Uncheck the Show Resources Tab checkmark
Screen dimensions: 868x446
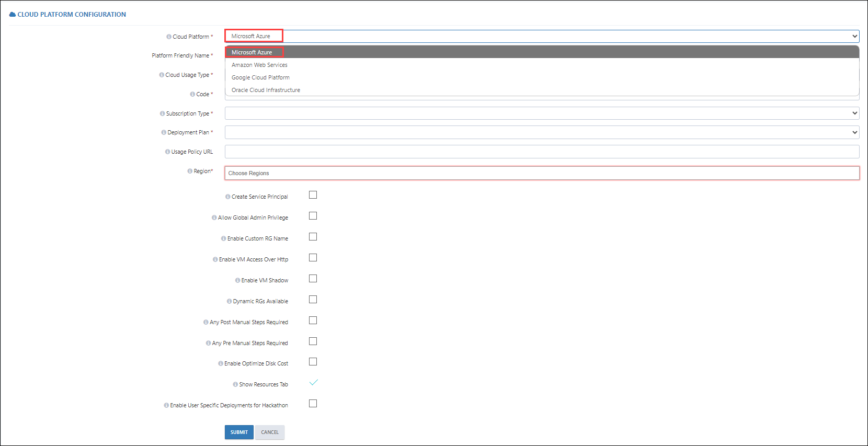point(313,382)
